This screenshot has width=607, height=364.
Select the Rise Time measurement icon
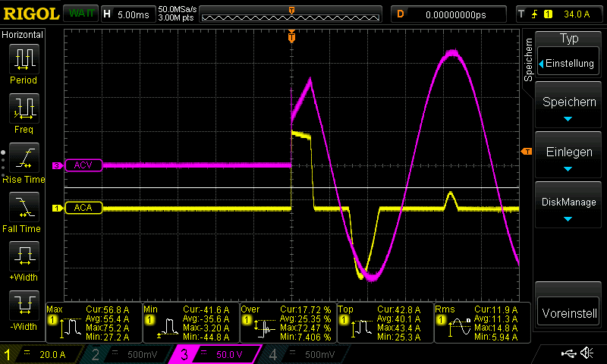click(24, 158)
